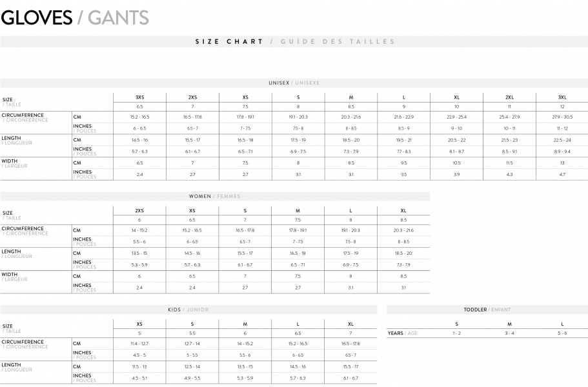This screenshot has height=387, width=588.
Task: Click the Unisex length cell 22.5 - 24
Action: tap(562, 140)
